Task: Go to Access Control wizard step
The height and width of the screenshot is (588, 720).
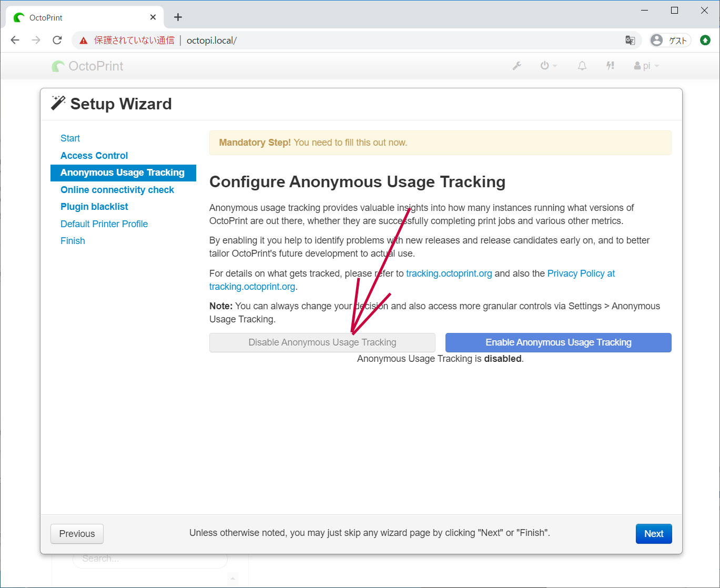Action: click(x=94, y=156)
